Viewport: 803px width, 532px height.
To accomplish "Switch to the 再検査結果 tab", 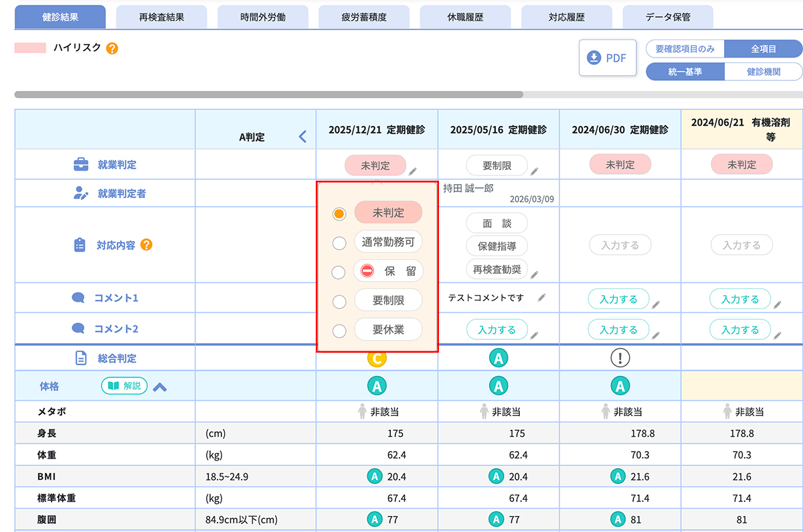I will pos(161,17).
